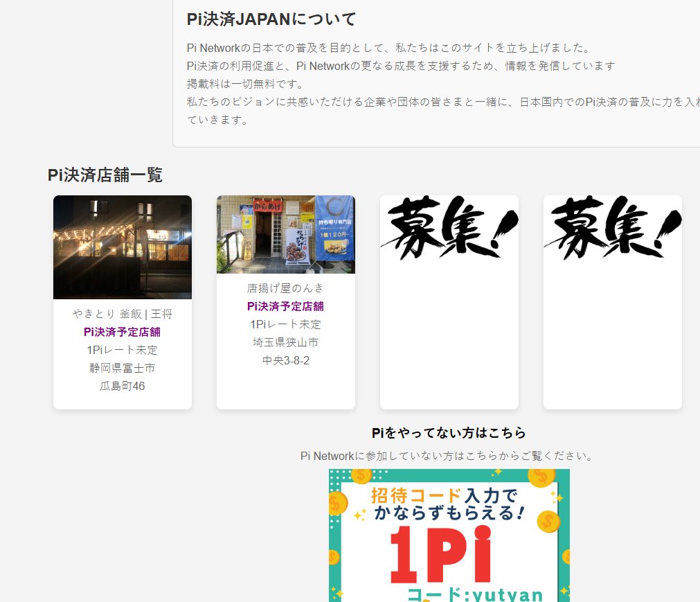Viewport: 700px width, 602px height.
Task: Click the line 掲載料は一切無料です。
Action: tap(246, 84)
